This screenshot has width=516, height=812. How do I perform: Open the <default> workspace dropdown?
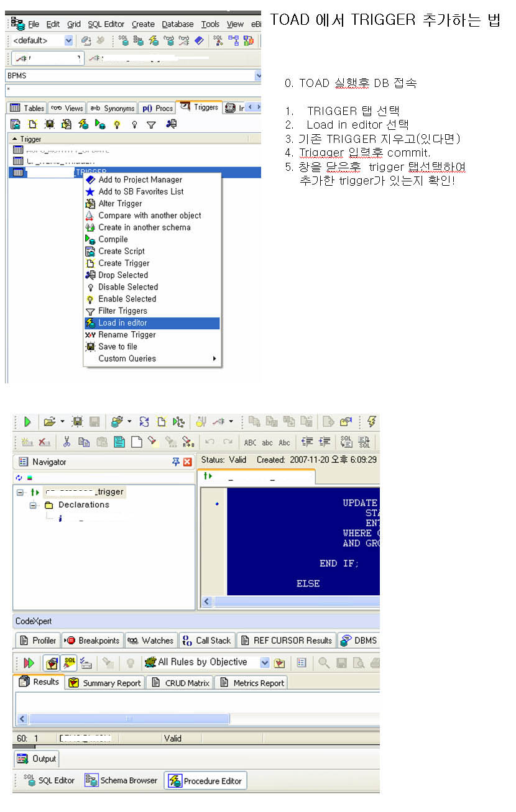pyautogui.click(x=68, y=40)
